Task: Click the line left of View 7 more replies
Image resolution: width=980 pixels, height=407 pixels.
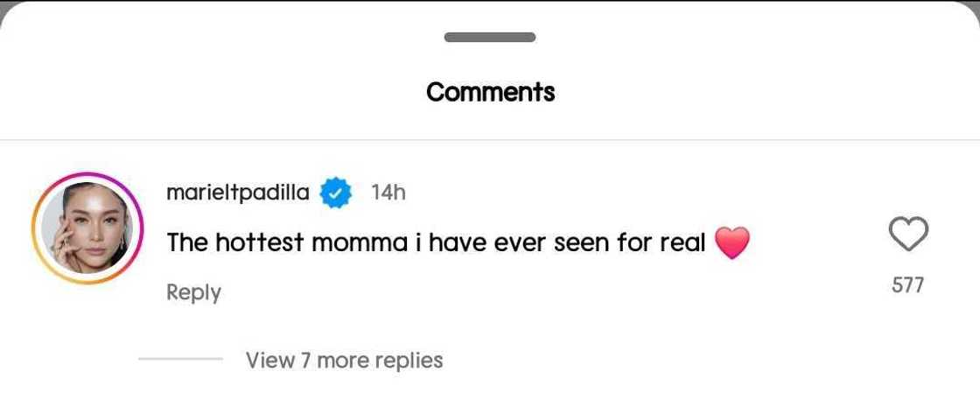Action: click(180, 359)
